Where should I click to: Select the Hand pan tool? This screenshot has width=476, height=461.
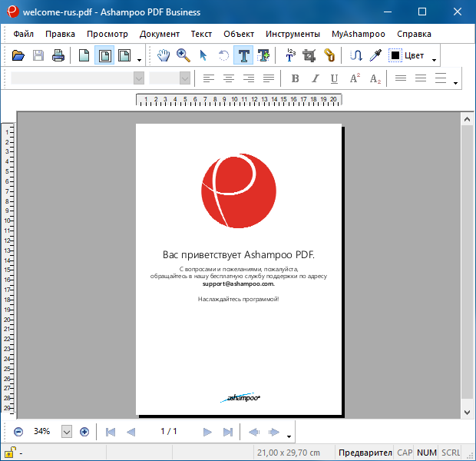164,55
